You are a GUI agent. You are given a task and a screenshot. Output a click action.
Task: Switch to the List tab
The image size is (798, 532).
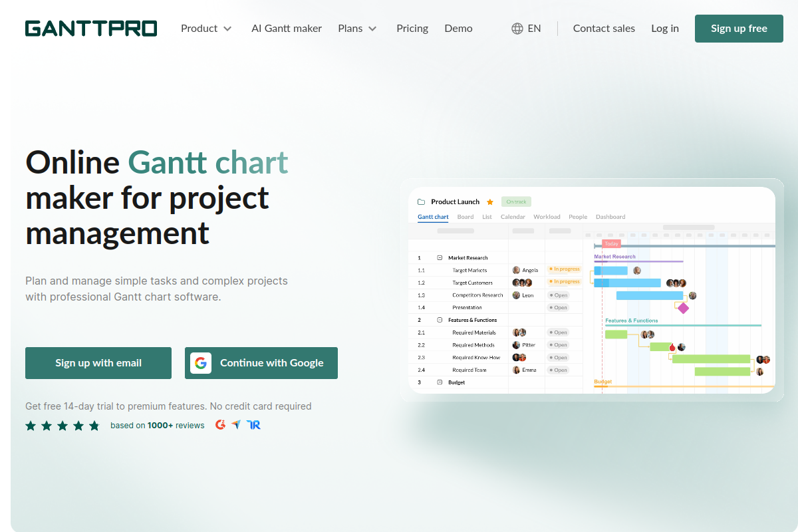[487, 217]
